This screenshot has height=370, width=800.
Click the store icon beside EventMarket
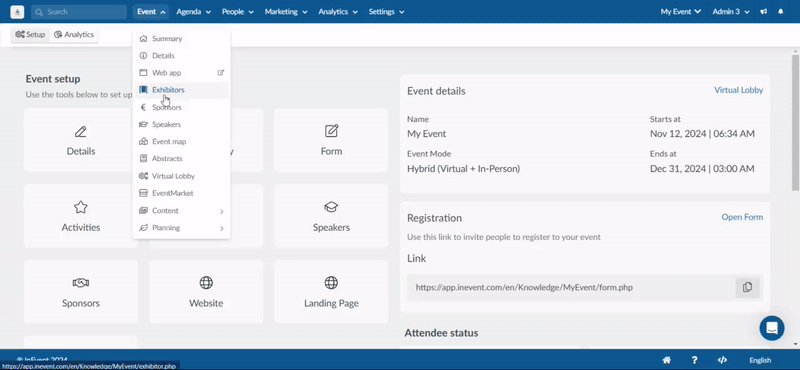143,193
